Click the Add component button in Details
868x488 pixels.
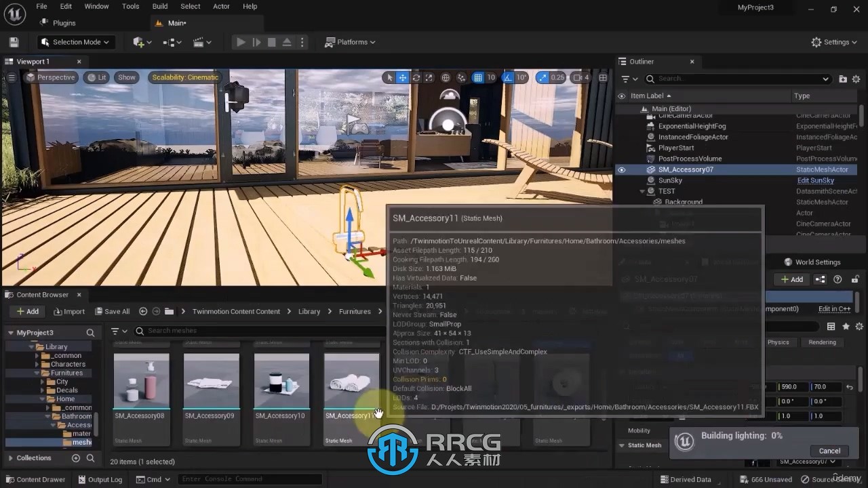[792, 279]
